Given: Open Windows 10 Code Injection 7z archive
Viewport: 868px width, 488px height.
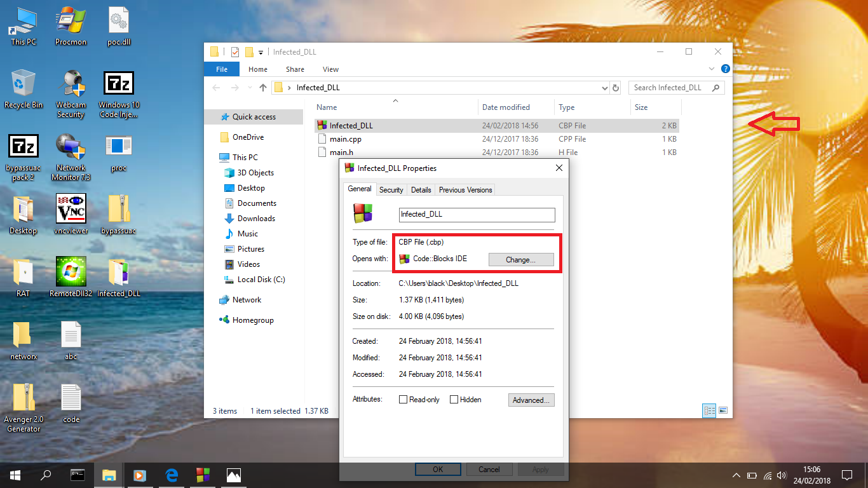Looking at the screenshot, I should click(x=118, y=93).
